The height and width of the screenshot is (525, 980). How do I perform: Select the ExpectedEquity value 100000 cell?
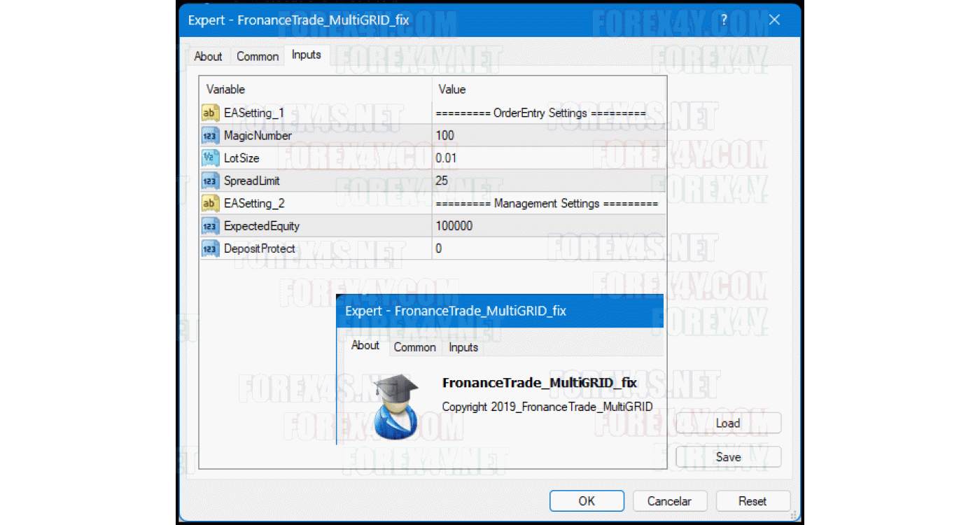tap(547, 226)
